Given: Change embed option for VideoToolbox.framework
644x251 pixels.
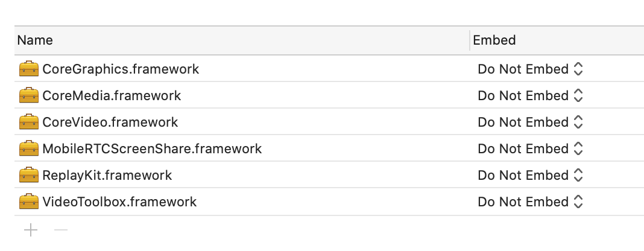Looking at the screenshot, I should coord(530,202).
